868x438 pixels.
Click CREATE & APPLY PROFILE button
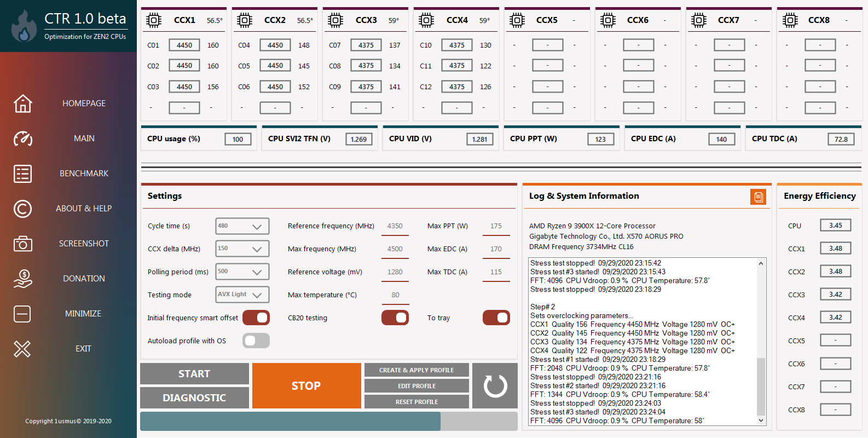(x=416, y=370)
